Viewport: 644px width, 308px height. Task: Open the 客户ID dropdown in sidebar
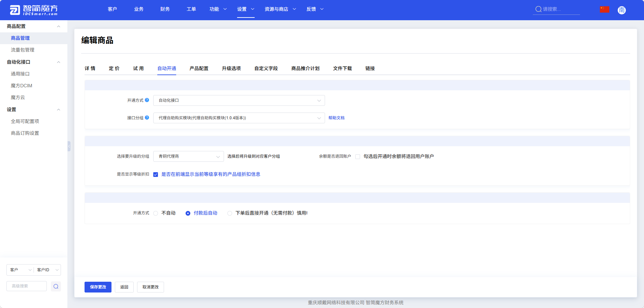(x=47, y=270)
